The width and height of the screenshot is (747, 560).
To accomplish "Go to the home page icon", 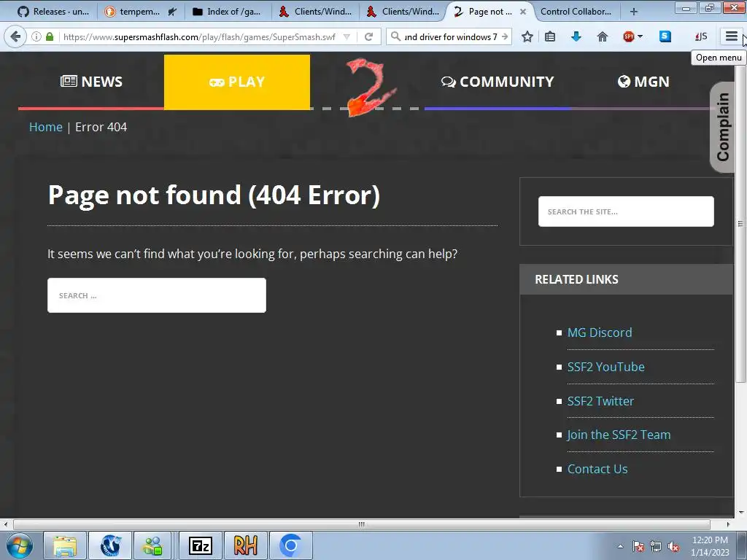I will click(602, 36).
